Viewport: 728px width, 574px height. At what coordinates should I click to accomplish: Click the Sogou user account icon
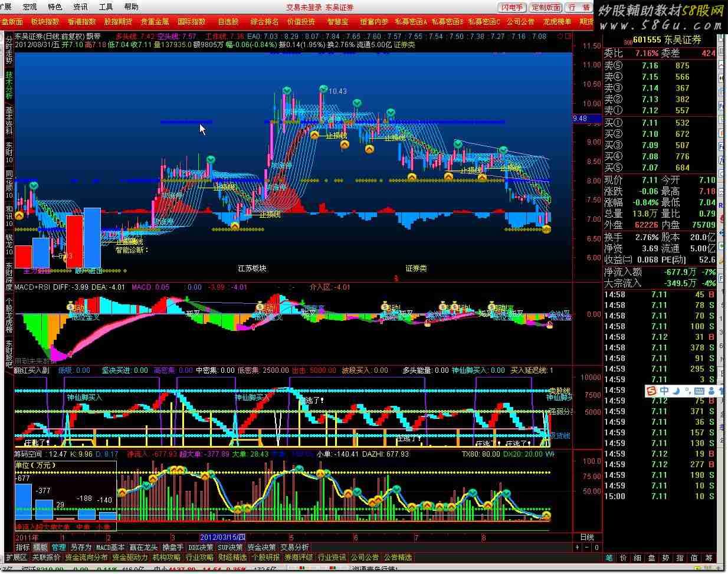(711, 391)
